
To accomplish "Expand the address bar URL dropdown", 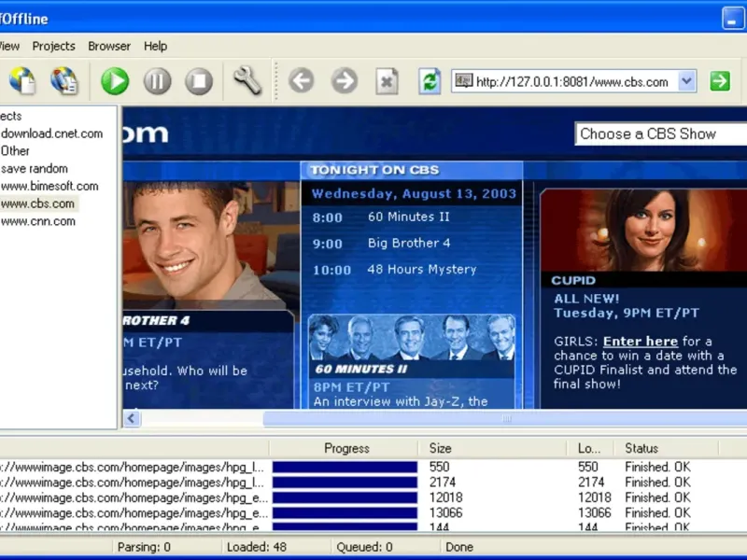I will (x=687, y=81).
